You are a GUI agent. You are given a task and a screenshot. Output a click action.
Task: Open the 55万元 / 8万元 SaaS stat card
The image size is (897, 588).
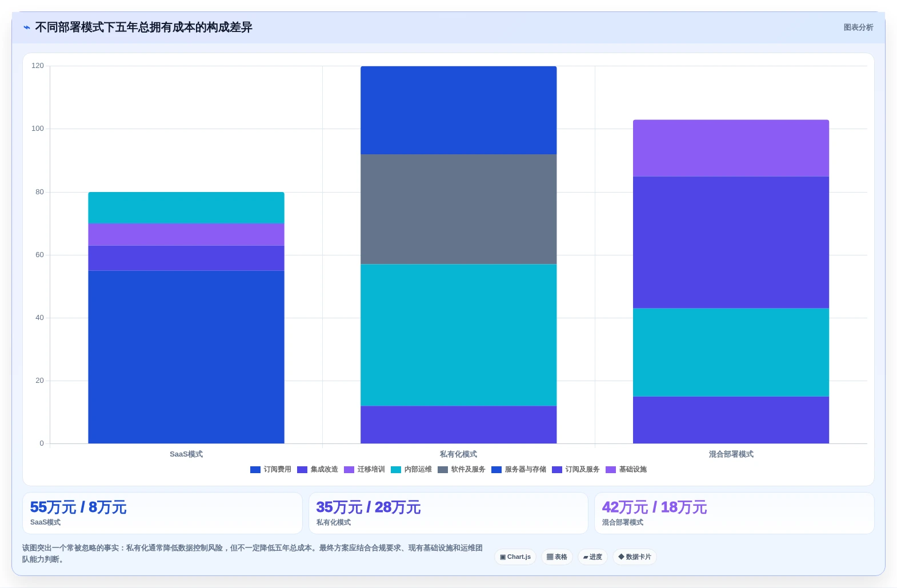[x=162, y=513]
